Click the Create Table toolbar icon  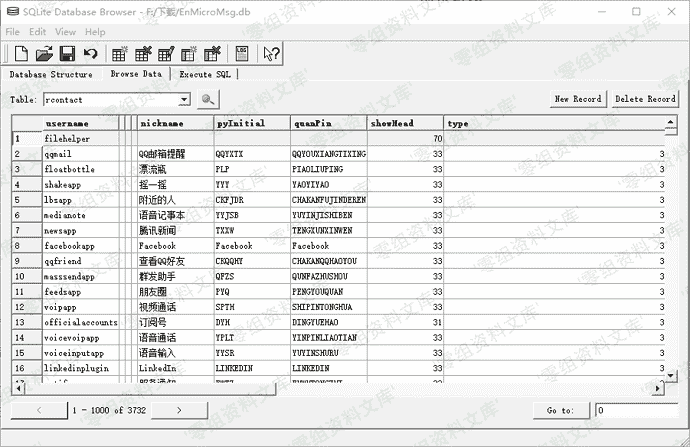pos(119,53)
